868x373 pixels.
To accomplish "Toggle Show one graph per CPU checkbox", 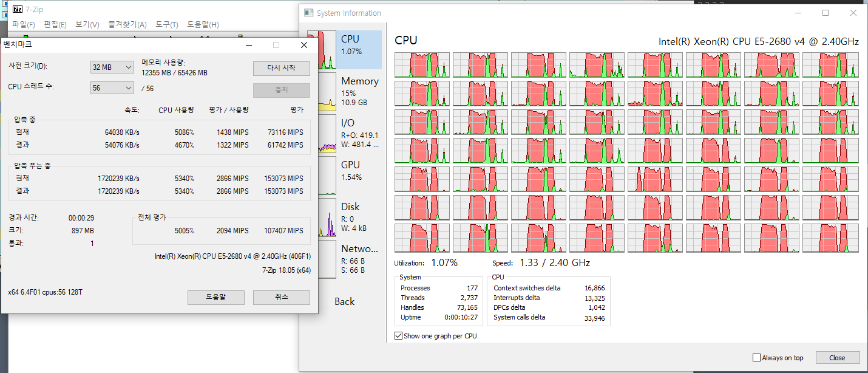I will [x=399, y=336].
